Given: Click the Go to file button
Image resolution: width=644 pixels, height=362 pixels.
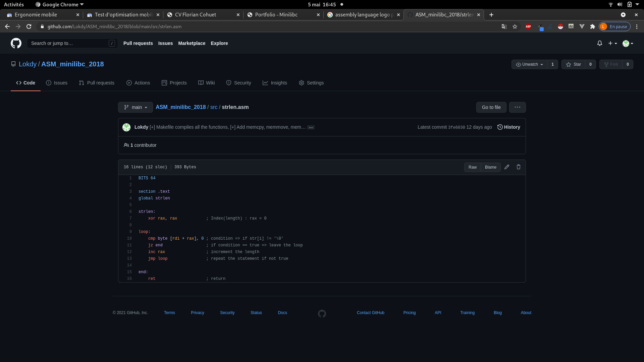Looking at the screenshot, I should (x=491, y=107).
